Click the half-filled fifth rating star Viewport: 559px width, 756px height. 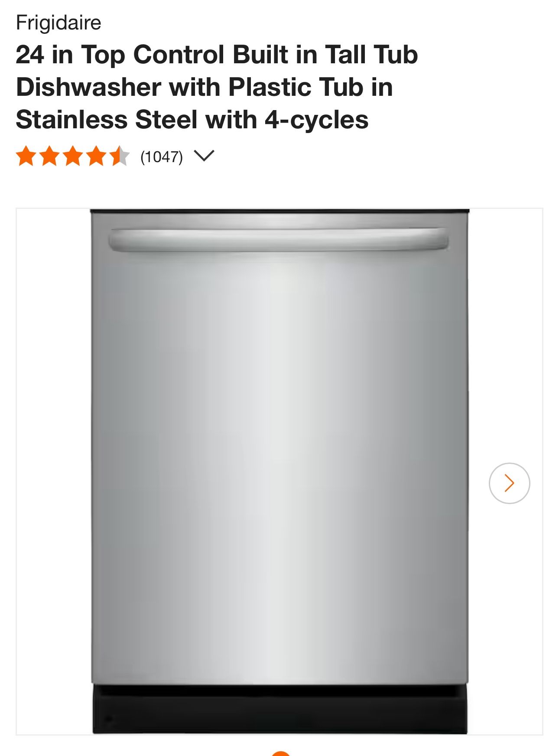(x=119, y=156)
